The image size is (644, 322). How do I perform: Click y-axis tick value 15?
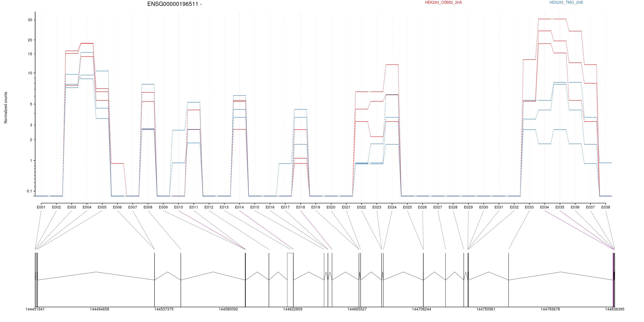[30, 54]
